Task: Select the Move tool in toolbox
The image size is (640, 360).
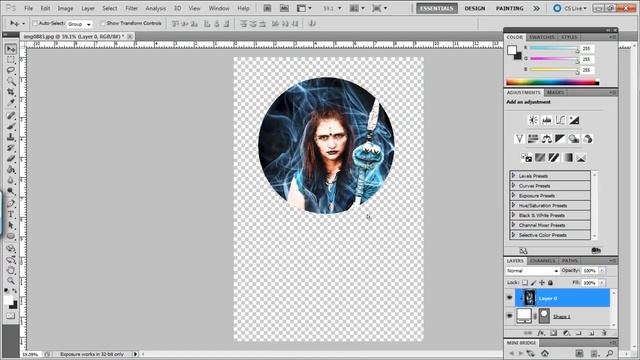Action: pos(11,49)
